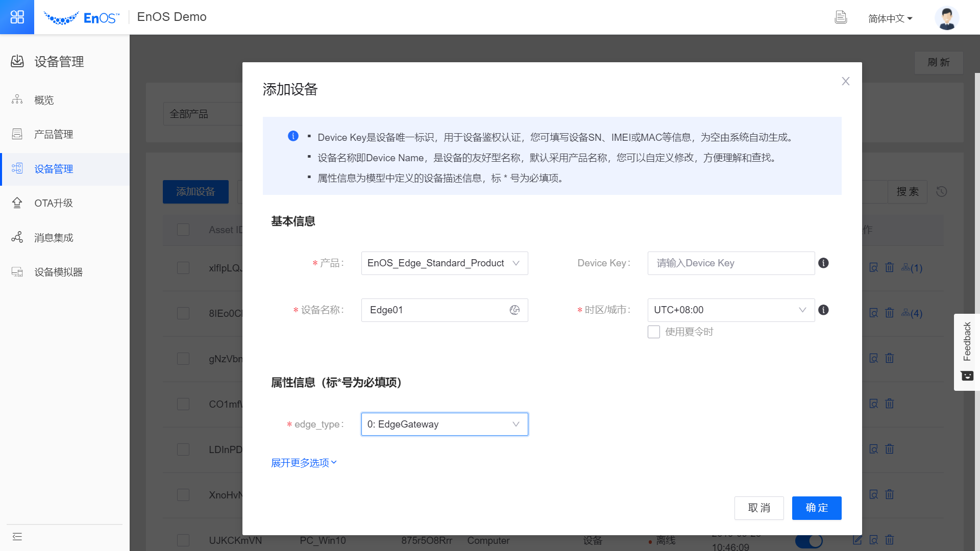Expand 展开更多选项 options
Image resolution: width=980 pixels, height=551 pixels.
pos(304,463)
